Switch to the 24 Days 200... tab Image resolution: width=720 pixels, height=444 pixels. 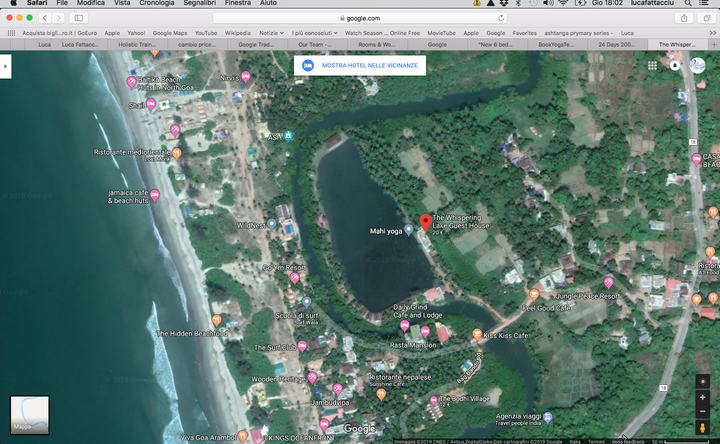tap(617, 45)
